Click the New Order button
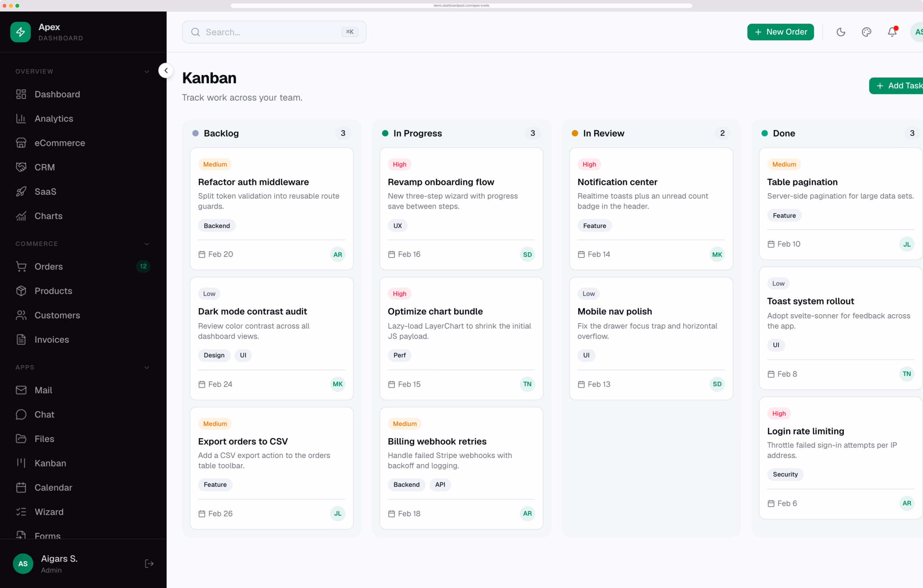 coord(780,32)
